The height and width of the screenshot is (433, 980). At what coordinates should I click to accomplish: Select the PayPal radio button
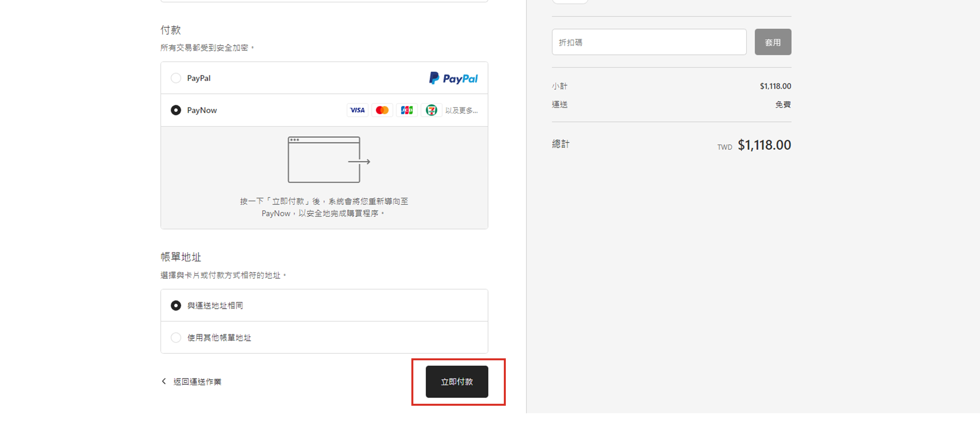pos(176,78)
